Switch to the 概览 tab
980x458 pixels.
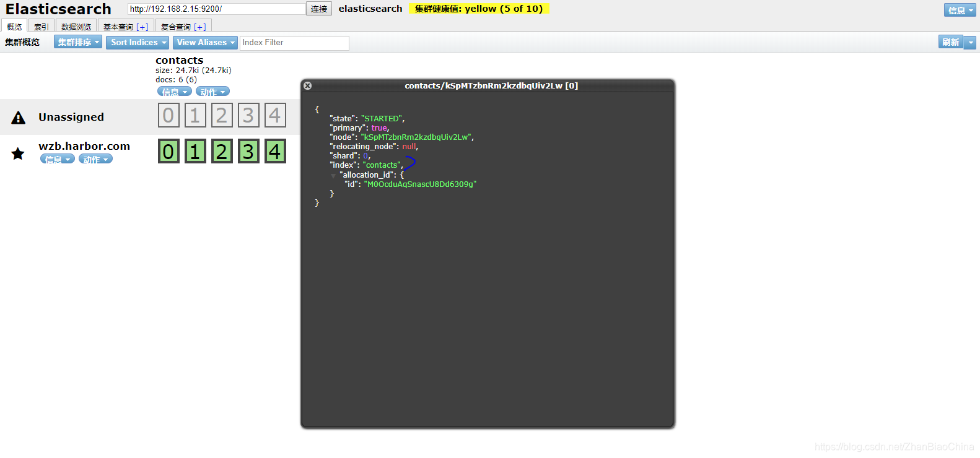14,26
